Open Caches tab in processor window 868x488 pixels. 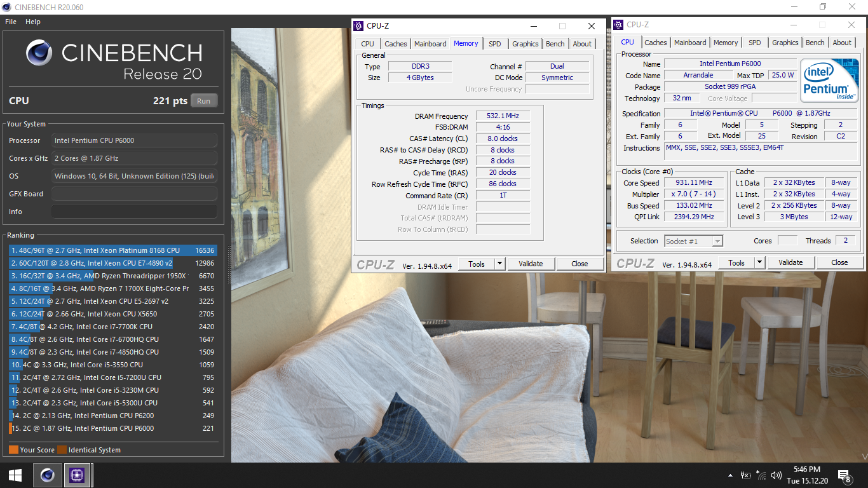pyautogui.click(x=656, y=43)
